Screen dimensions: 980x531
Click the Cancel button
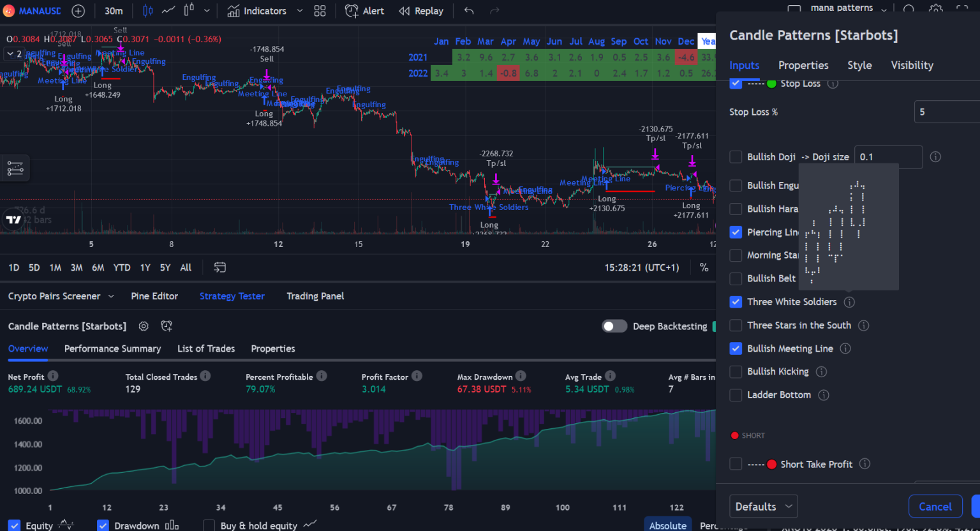(935, 505)
